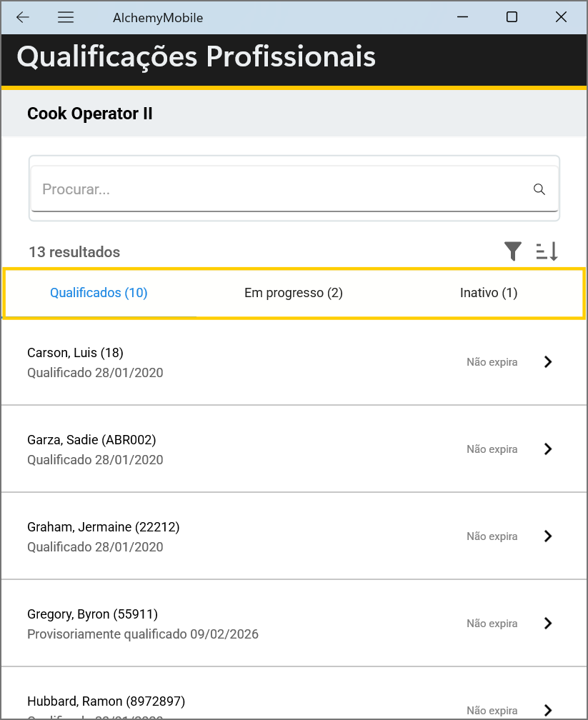
Task: Expand Carson, Luis row chevron
Action: click(x=548, y=362)
